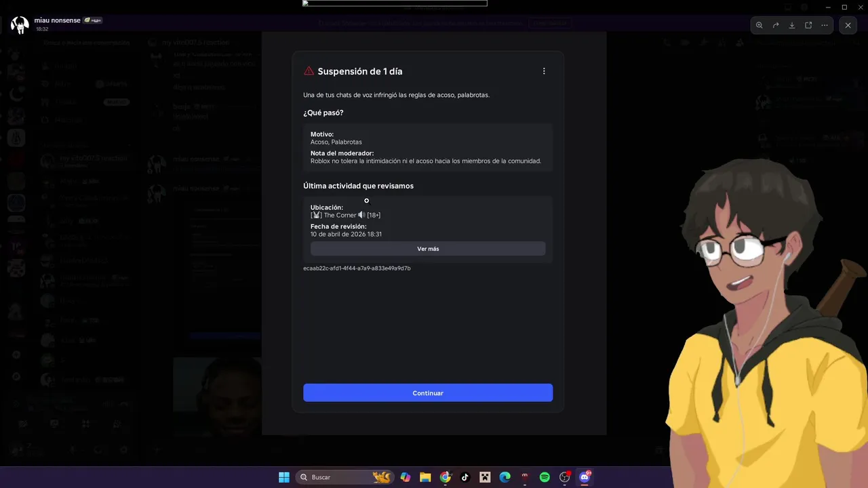Viewport: 868px width, 488px height.
Task: Click the miau nonsense avatar at top left
Action: (x=20, y=24)
